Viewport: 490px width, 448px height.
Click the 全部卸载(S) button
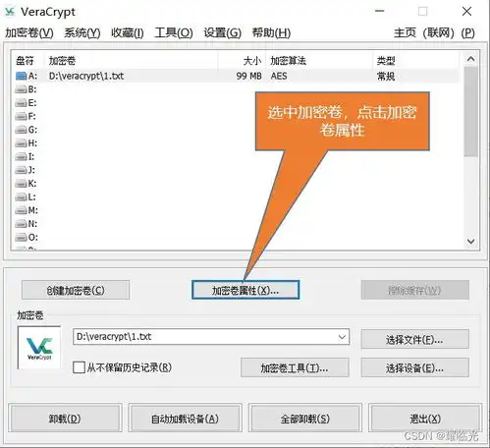pyautogui.click(x=305, y=419)
